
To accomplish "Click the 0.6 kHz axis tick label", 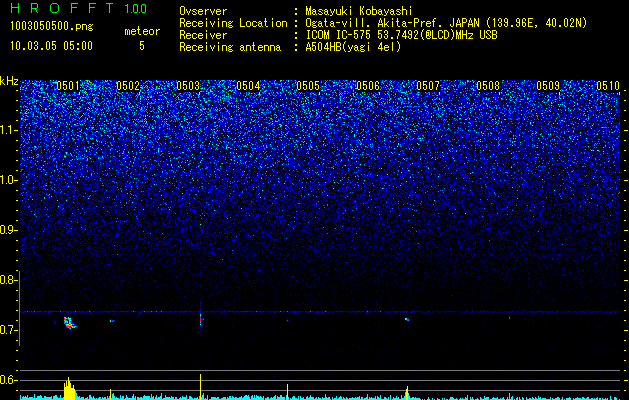I will 8,380.
